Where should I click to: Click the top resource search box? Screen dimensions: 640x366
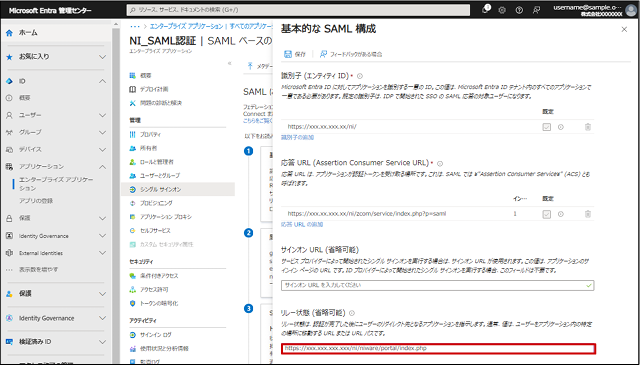click(x=298, y=10)
